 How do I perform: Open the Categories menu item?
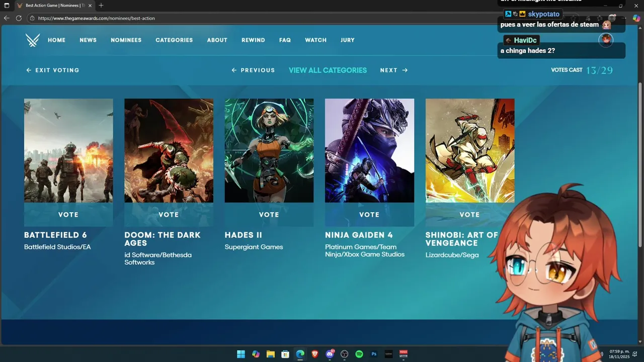174,40
